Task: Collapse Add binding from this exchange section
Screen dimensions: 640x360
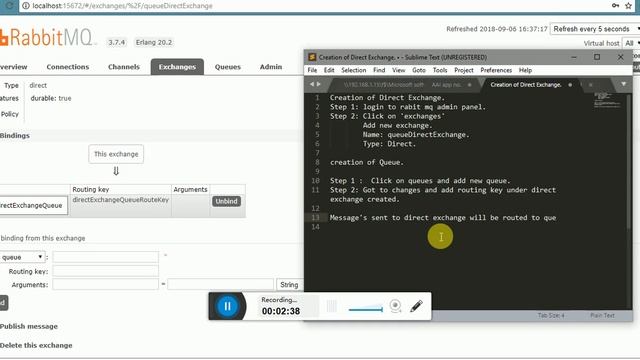Action: point(42,238)
